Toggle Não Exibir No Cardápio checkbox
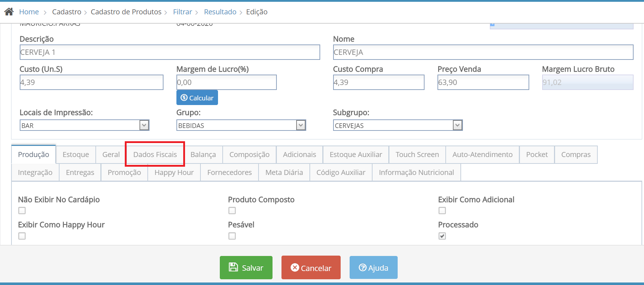This screenshot has width=644, height=285. [x=22, y=210]
